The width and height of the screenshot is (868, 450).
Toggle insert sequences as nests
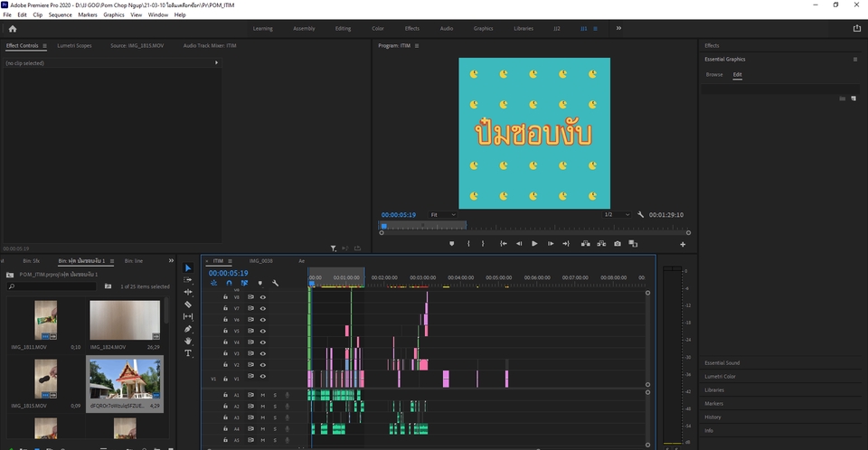[213, 283]
